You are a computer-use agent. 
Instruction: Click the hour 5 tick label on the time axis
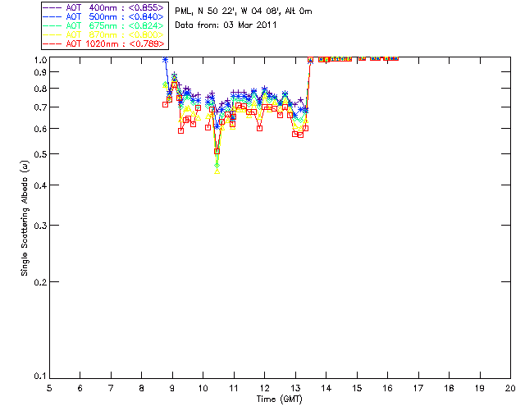(x=49, y=388)
